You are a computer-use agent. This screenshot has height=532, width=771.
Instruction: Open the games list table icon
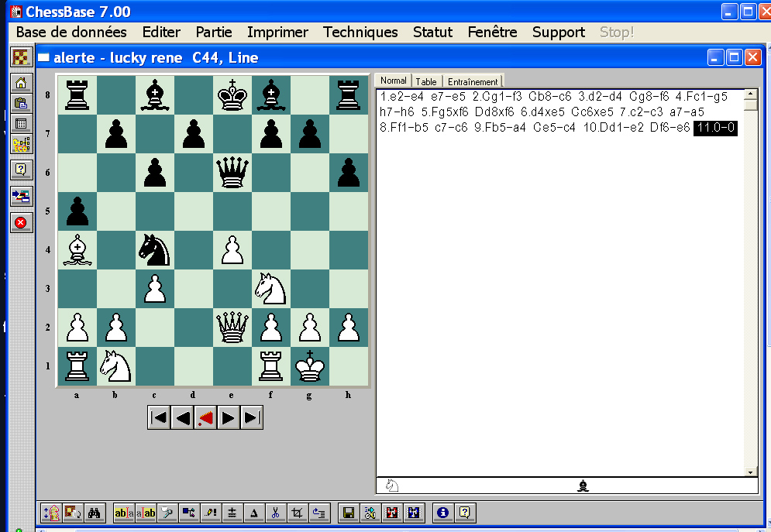pyautogui.click(x=21, y=123)
